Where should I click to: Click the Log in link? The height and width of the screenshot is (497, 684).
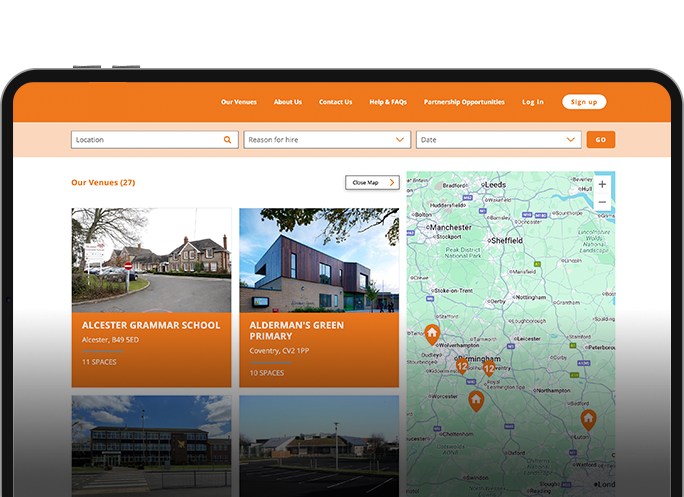click(x=533, y=102)
